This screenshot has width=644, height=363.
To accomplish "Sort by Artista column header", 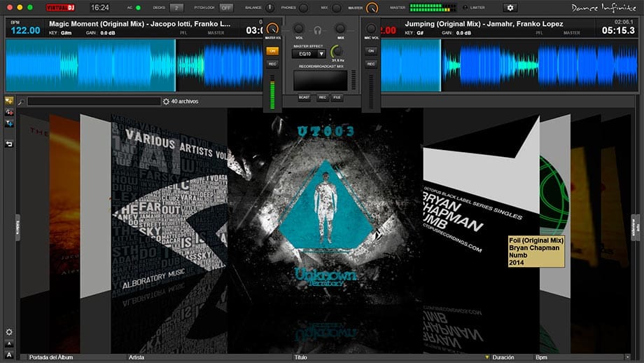I will [x=136, y=357].
